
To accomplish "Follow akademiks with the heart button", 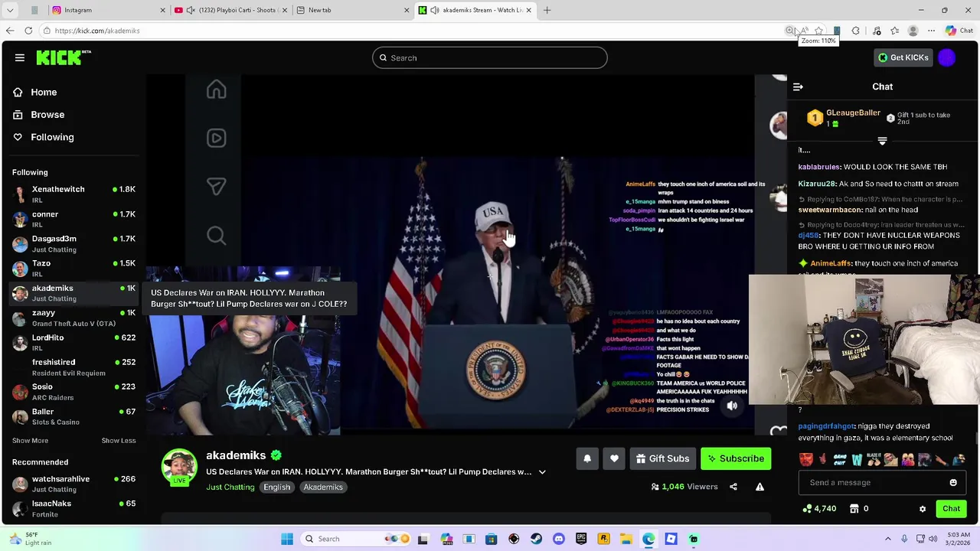I will coord(614,458).
